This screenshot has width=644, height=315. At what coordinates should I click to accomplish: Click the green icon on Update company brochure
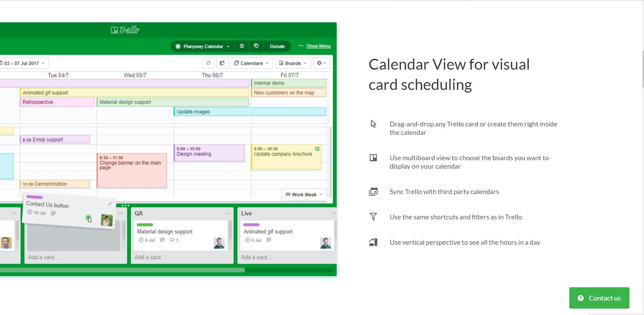pos(317,149)
